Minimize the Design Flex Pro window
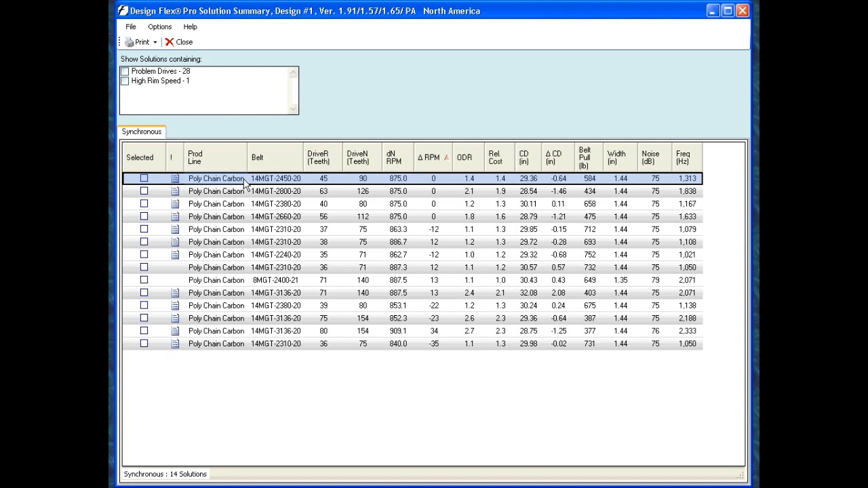Viewport: 868px width, 488px height. tap(713, 11)
